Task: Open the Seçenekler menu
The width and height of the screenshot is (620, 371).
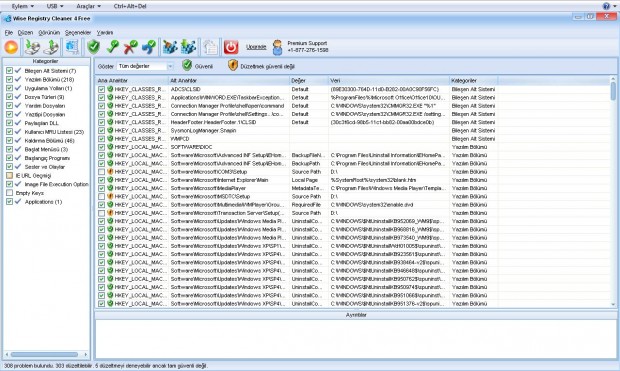Action: (x=78, y=32)
